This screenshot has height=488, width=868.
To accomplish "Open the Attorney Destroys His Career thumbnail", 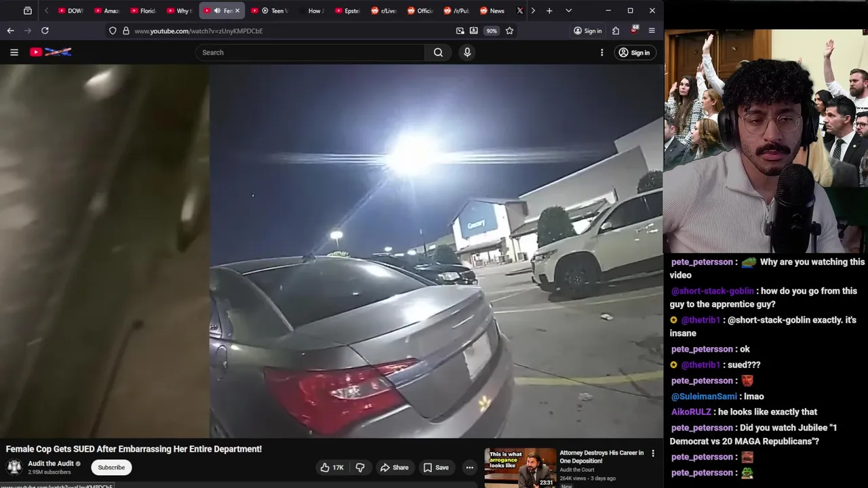I will pyautogui.click(x=520, y=468).
